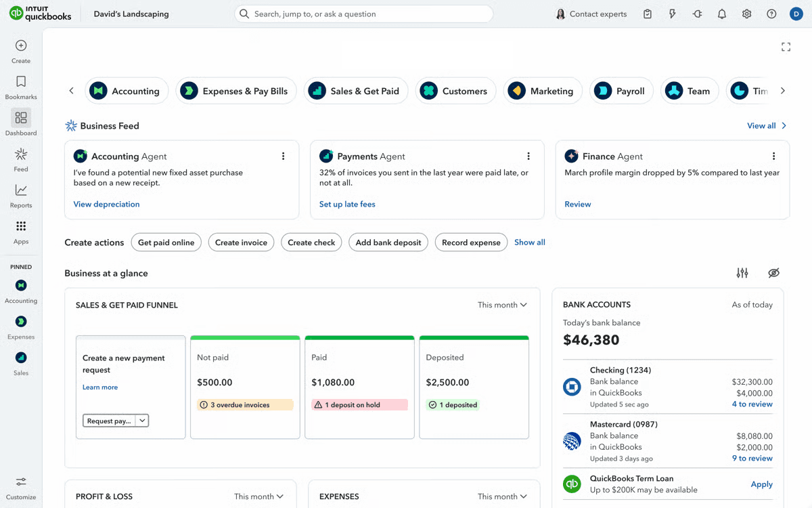Screen dimensions: 812x508
Task: Click the View all link in Business Feed
Action: click(x=761, y=126)
